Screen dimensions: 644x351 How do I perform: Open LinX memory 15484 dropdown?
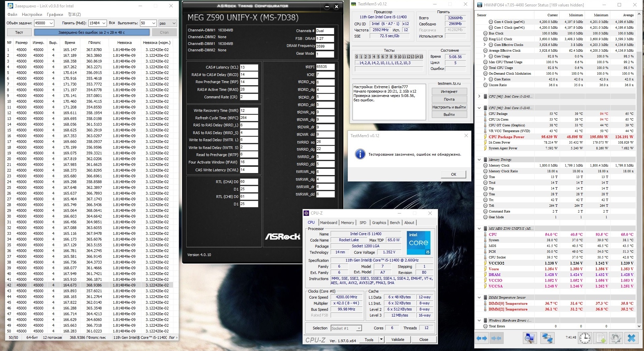(x=103, y=23)
